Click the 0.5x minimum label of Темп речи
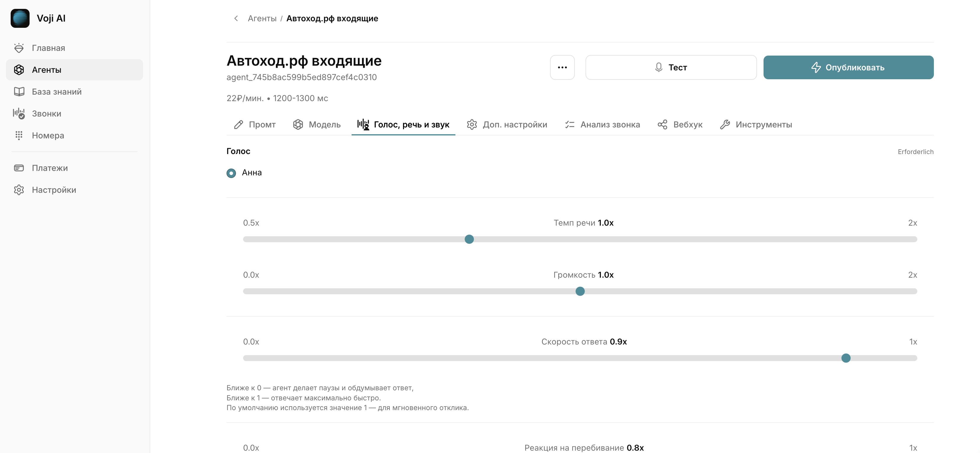980x453 pixels. (x=251, y=223)
